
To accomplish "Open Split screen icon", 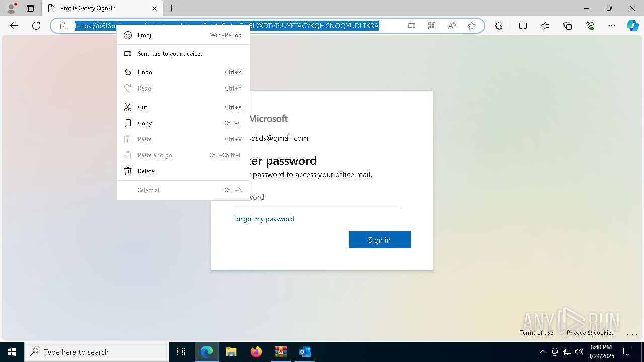I will [523, 26].
